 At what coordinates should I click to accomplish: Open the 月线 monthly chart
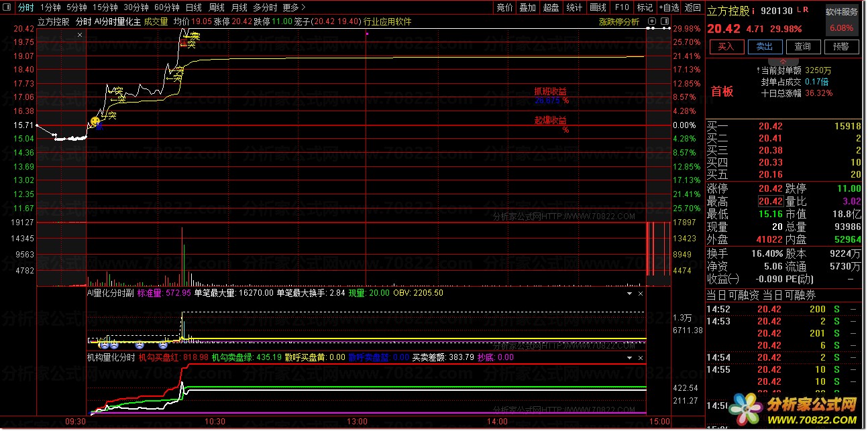coord(239,7)
